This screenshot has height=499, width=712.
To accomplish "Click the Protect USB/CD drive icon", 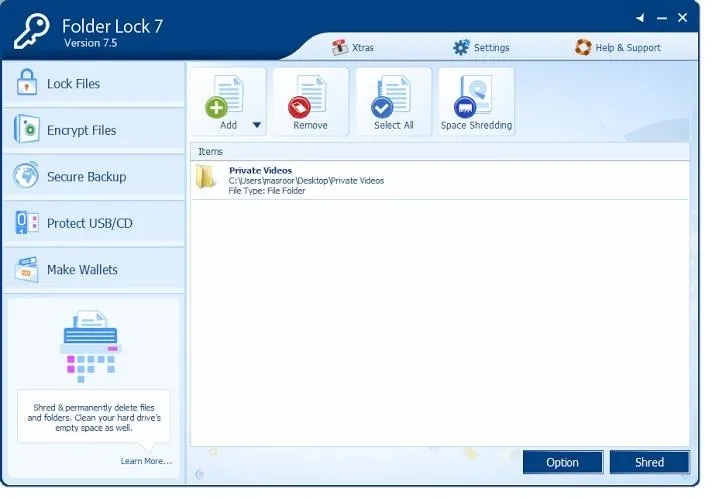I will click(27, 222).
